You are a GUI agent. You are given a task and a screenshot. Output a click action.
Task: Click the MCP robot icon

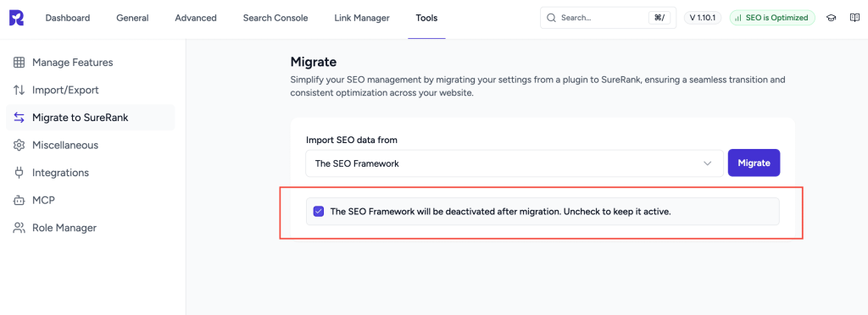pos(19,200)
